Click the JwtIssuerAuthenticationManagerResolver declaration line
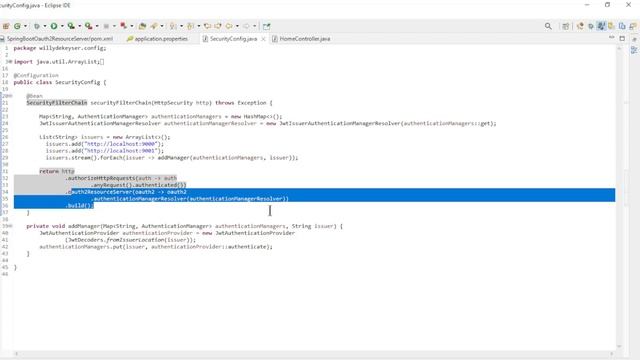This screenshot has width=640, height=360. pyautogui.click(x=268, y=123)
